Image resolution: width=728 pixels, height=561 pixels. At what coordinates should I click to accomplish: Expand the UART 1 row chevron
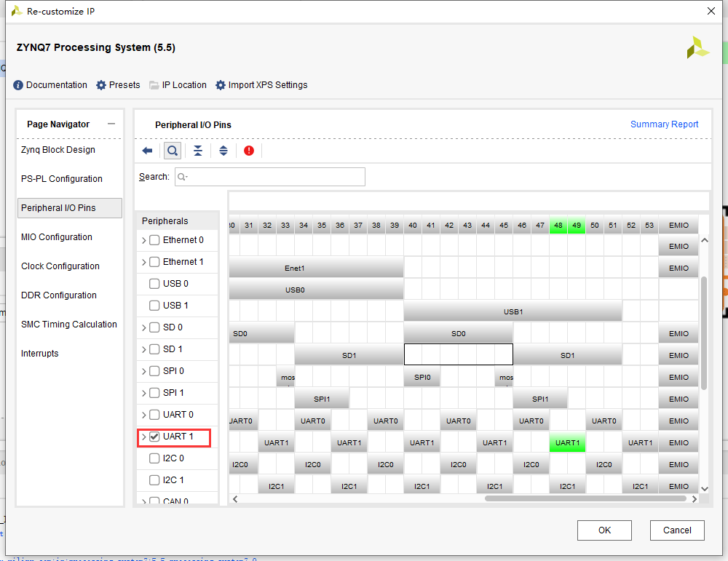tap(144, 437)
